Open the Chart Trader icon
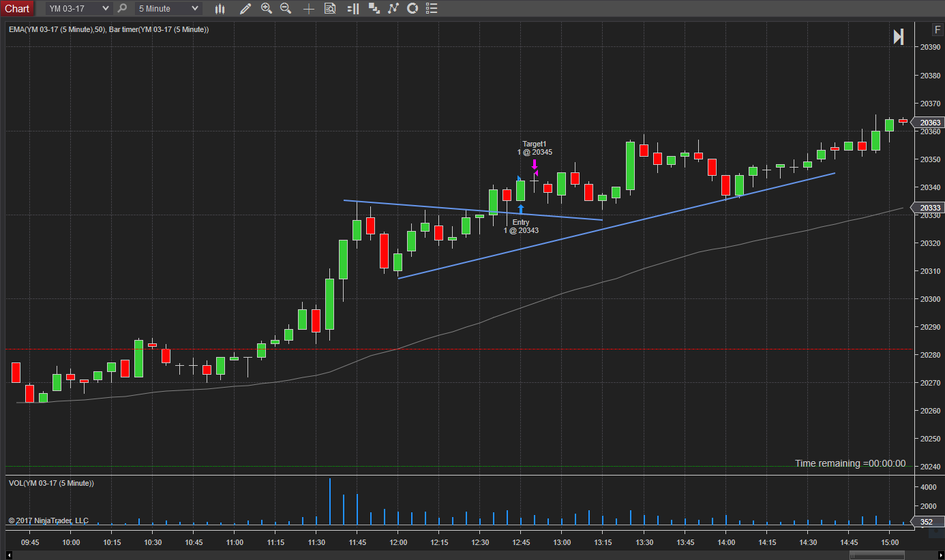The width and height of the screenshot is (945, 560). (352, 9)
